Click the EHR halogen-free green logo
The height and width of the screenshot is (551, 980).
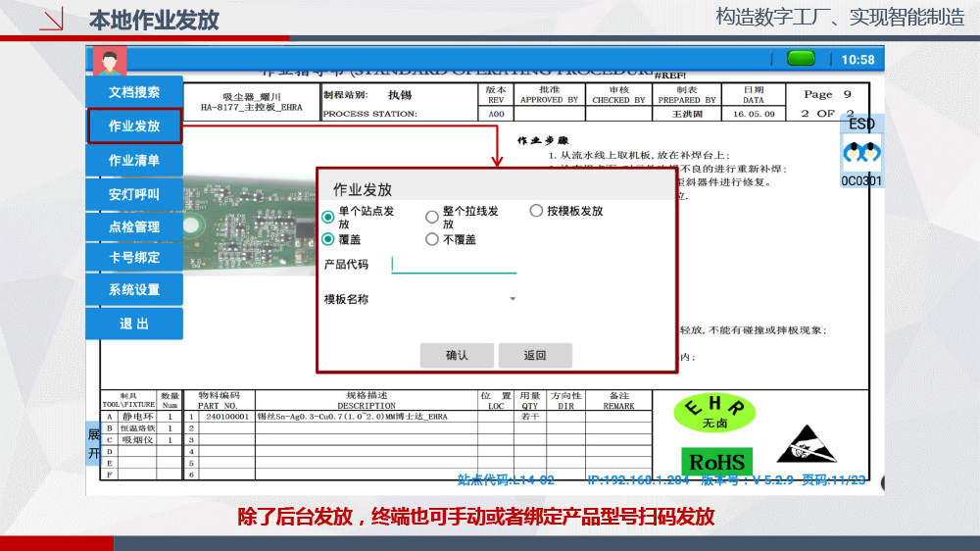pos(714,413)
